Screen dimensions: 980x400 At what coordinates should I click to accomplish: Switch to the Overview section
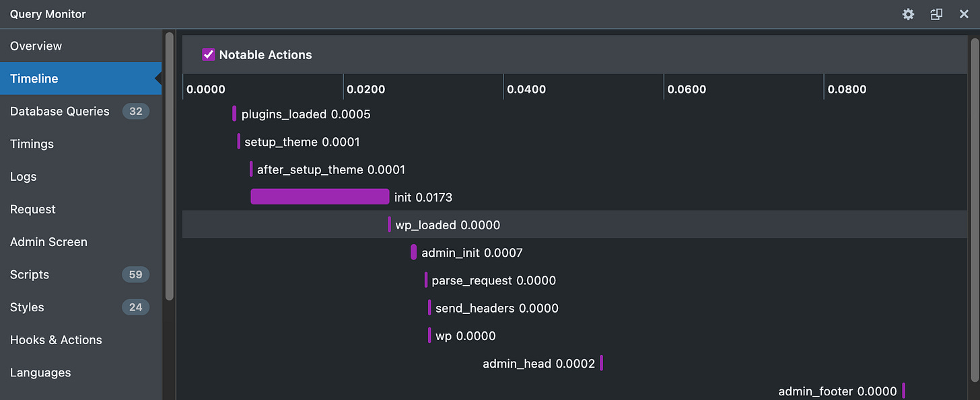(x=36, y=46)
